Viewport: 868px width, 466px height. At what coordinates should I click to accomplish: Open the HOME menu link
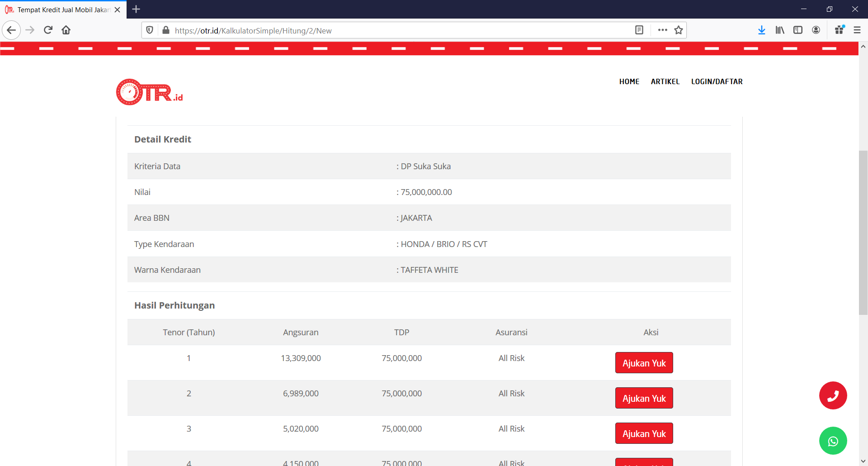point(629,81)
